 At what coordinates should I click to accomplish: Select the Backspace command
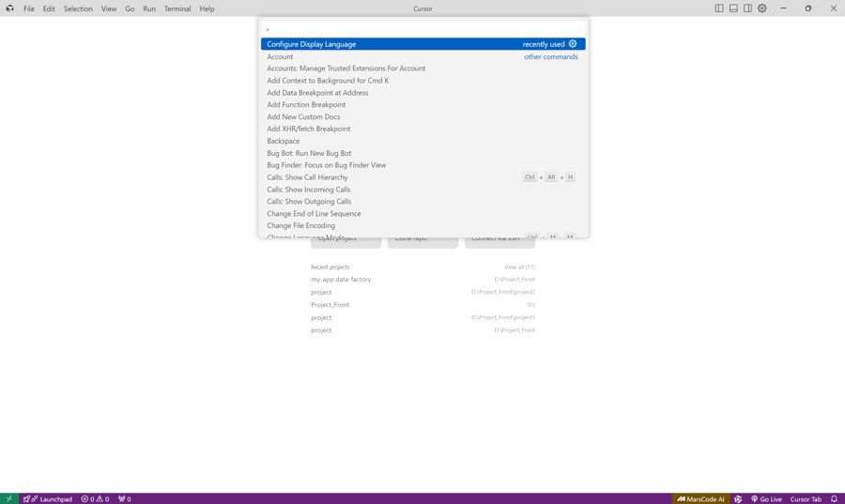coord(423,141)
